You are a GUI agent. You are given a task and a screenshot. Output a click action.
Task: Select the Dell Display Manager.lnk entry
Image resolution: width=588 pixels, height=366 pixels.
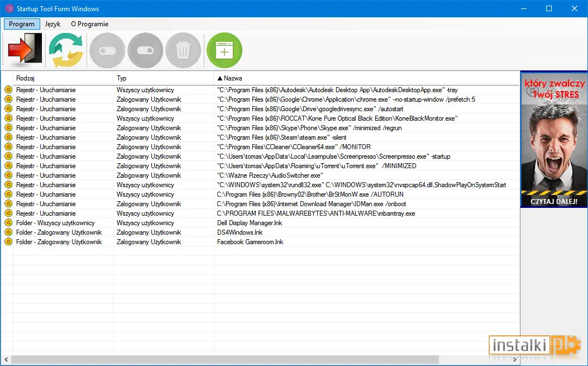(250, 223)
